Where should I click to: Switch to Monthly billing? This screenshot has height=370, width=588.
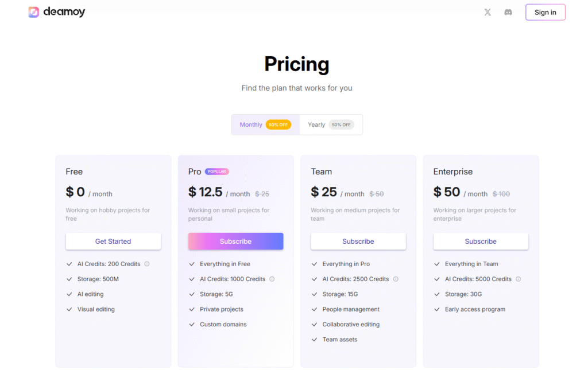251,124
